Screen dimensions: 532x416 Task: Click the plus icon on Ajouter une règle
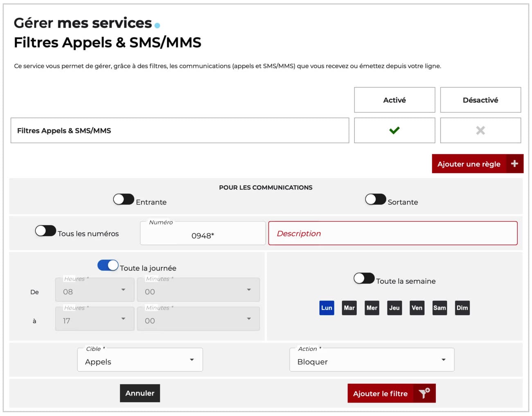514,164
